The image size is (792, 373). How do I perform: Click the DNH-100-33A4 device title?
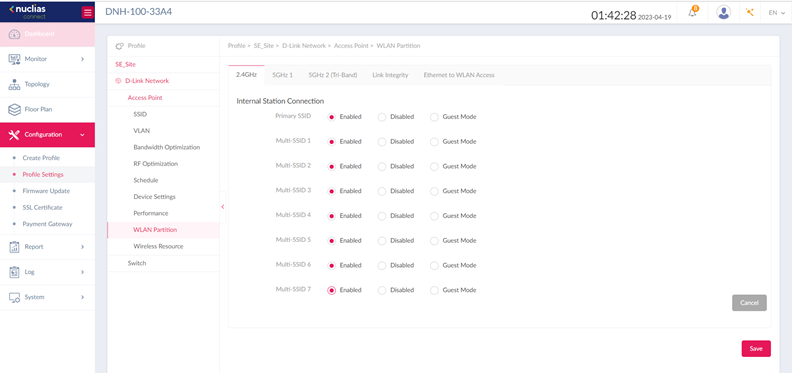tap(138, 12)
